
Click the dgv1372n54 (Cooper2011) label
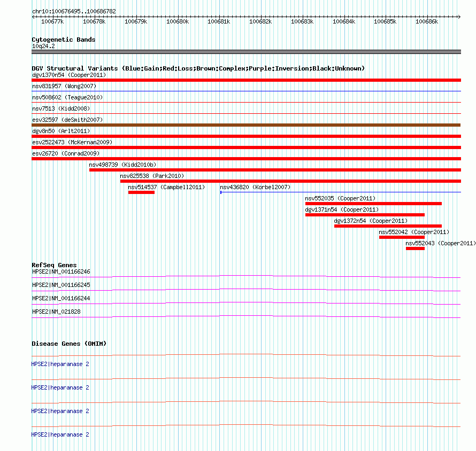(371, 221)
